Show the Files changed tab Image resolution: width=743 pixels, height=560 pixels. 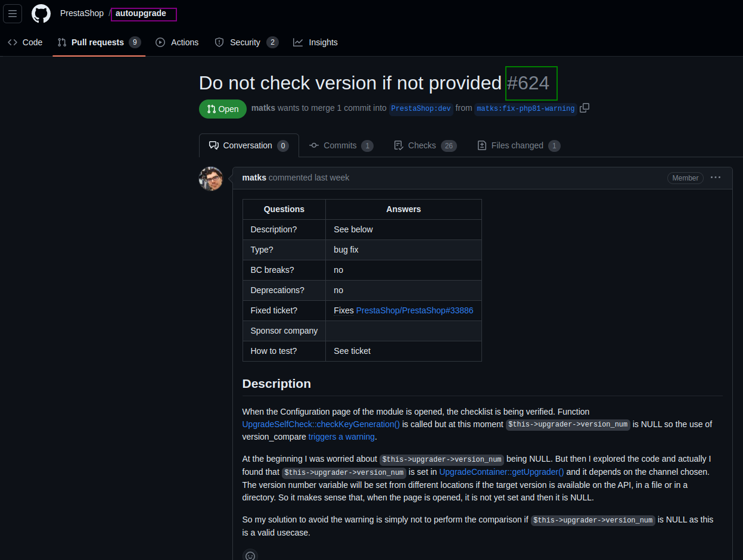pos(519,145)
